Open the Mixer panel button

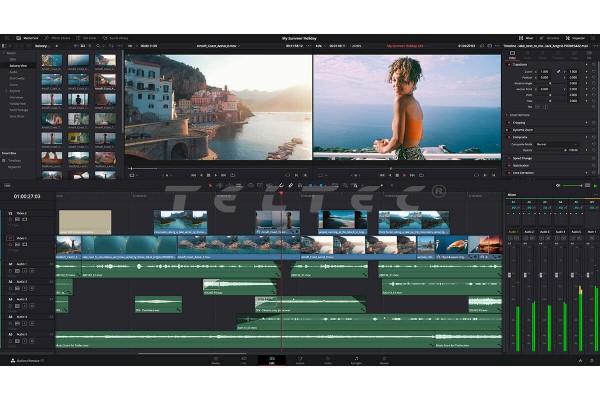tap(527, 37)
